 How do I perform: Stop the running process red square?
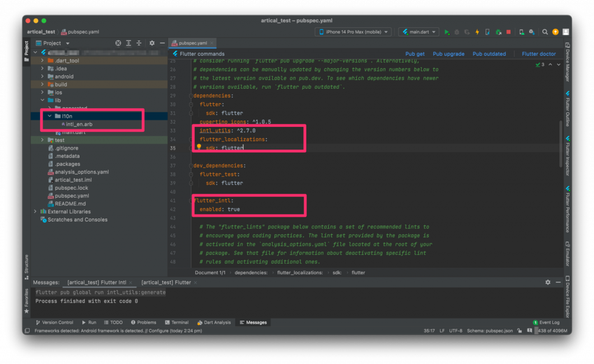pos(508,32)
